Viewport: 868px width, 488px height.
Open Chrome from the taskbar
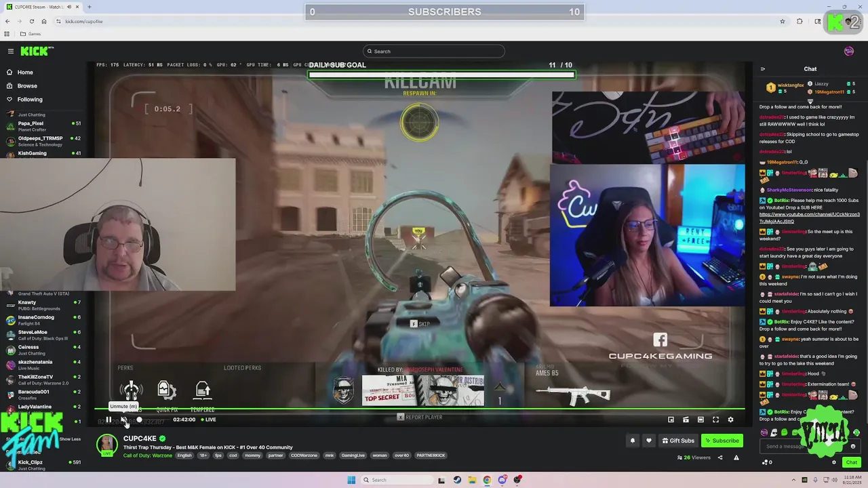point(487,480)
